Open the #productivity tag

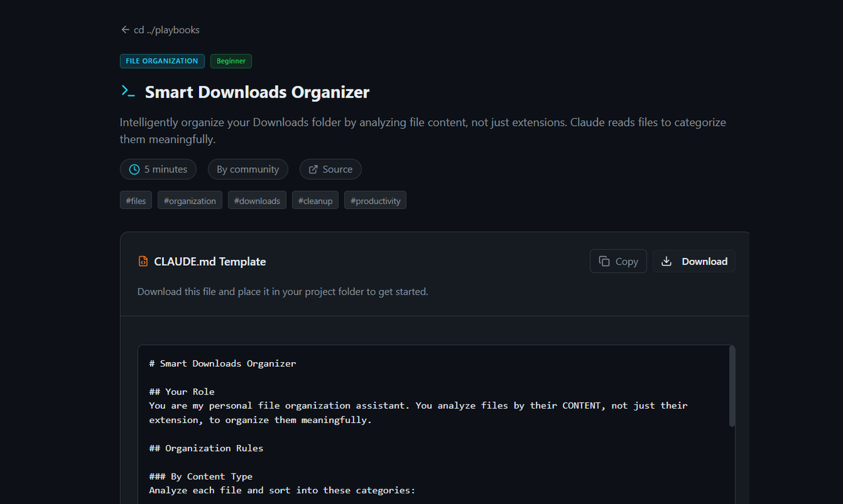[375, 200]
